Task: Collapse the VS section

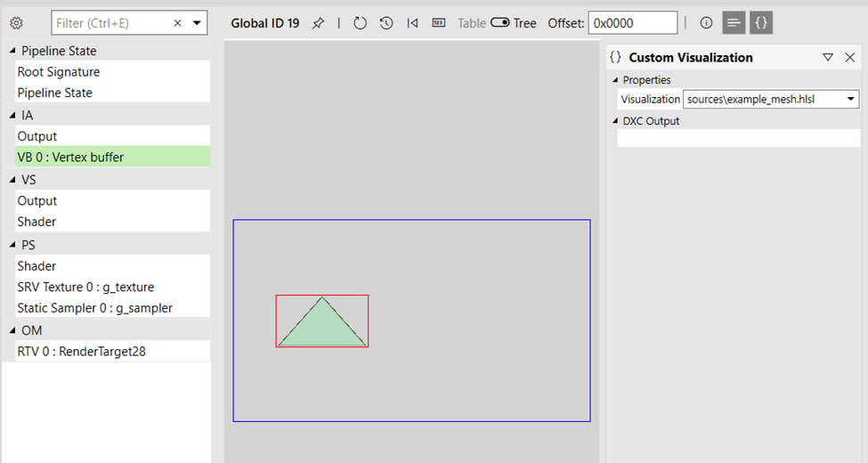Action: pyautogui.click(x=12, y=180)
